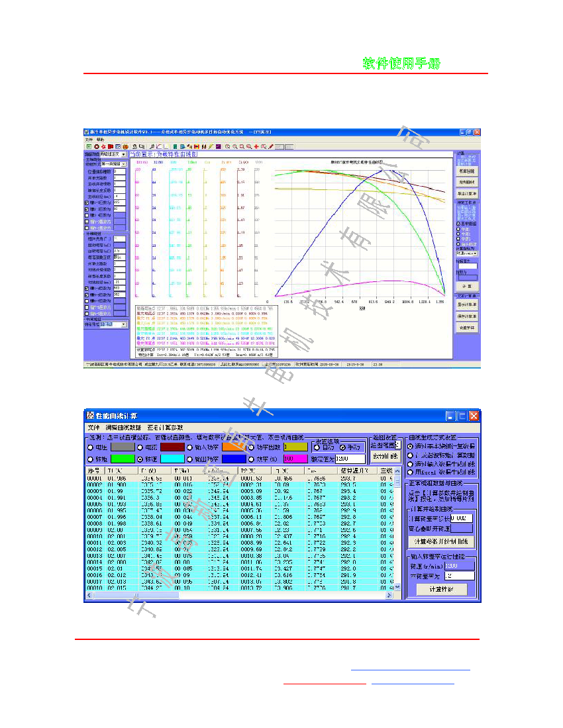This screenshot has width=563, height=728.
Task: Click the red curve chart toolbar icon
Action: [159, 147]
